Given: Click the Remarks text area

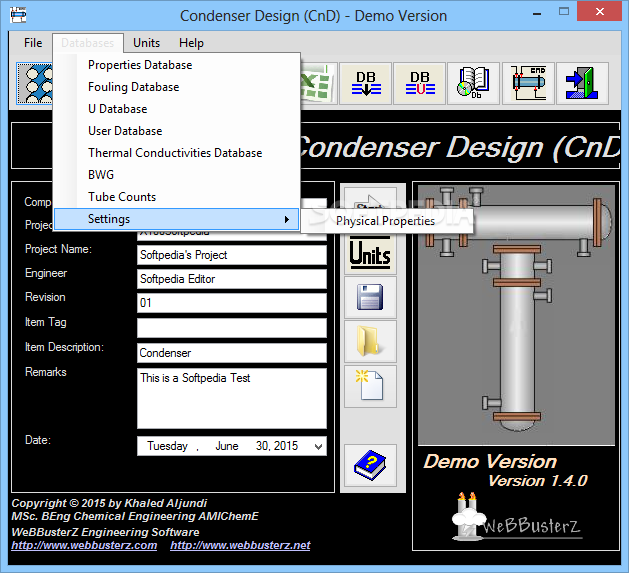Looking at the screenshot, I should point(232,398).
